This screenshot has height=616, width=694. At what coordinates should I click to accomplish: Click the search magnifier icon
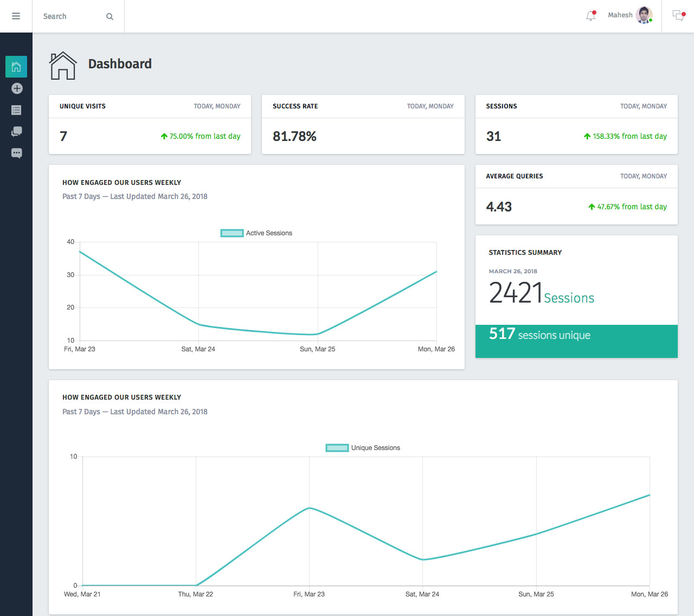[x=110, y=17]
